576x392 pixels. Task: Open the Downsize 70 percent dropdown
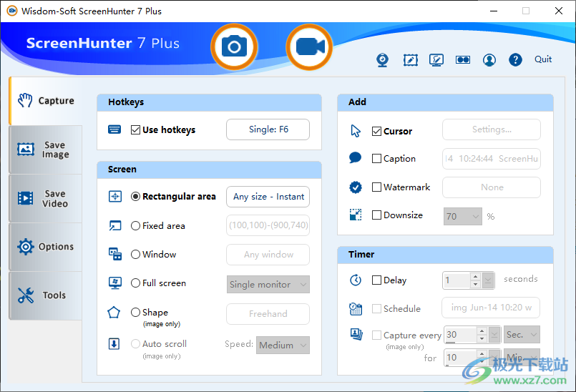coord(463,217)
